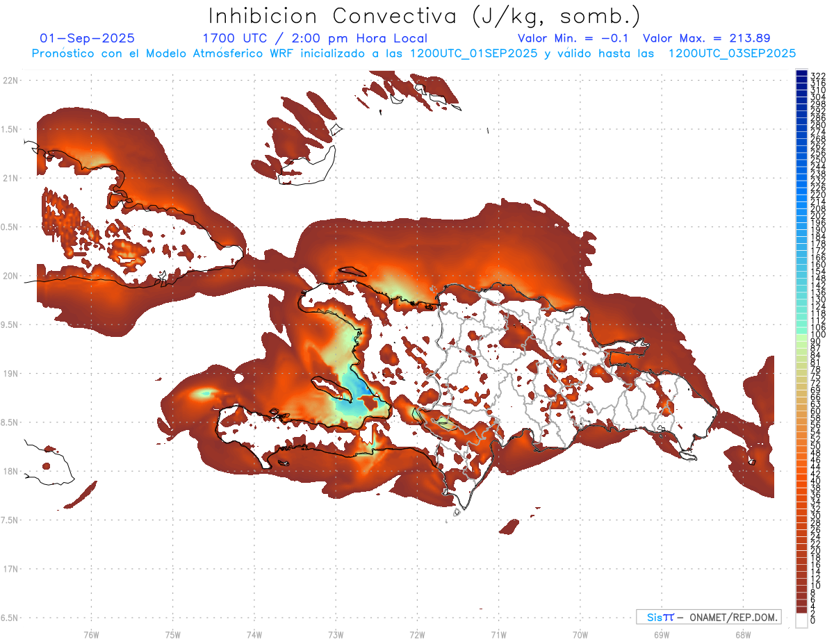Click the color bar value "160"
The width and height of the screenshot is (834, 644).
pos(818,265)
